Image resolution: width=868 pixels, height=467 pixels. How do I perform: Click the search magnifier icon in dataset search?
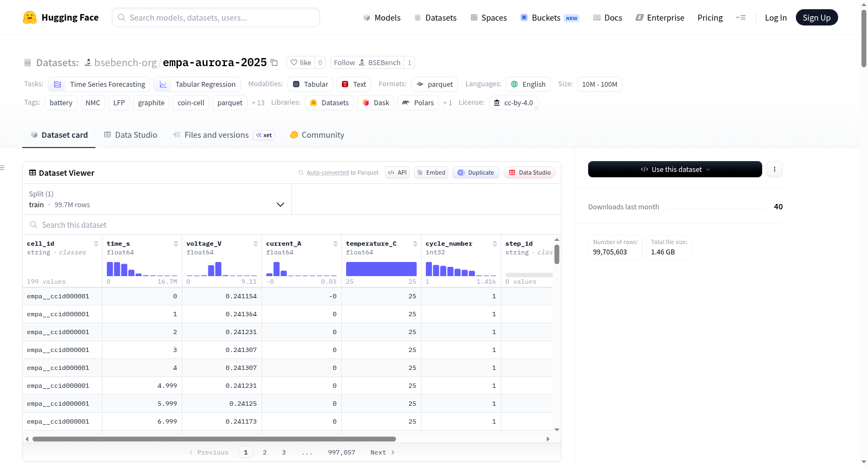[34, 225]
